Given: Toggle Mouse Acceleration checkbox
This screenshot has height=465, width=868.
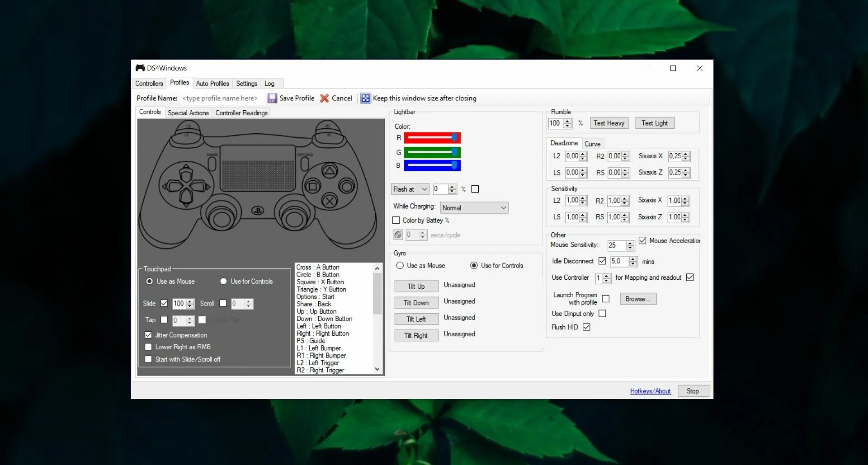Looking at the screenshot, I should tap(642, 240).
